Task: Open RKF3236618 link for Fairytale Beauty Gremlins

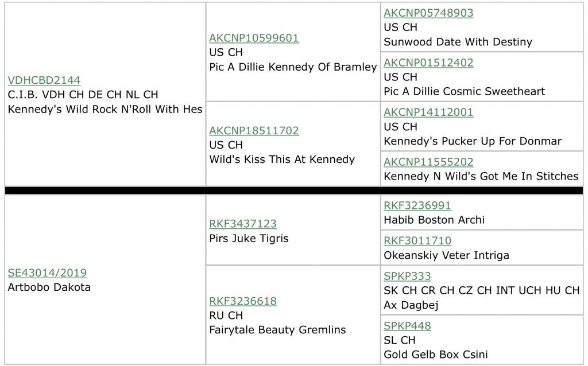Action: [x=243, y=301]
